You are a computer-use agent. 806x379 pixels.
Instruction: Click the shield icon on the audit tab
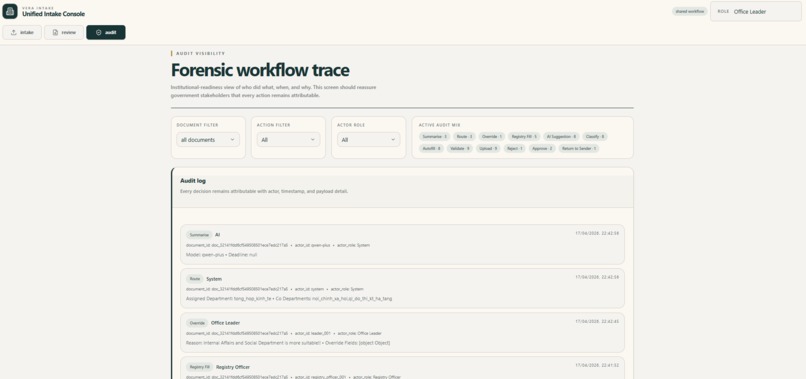tap(99, 32)
